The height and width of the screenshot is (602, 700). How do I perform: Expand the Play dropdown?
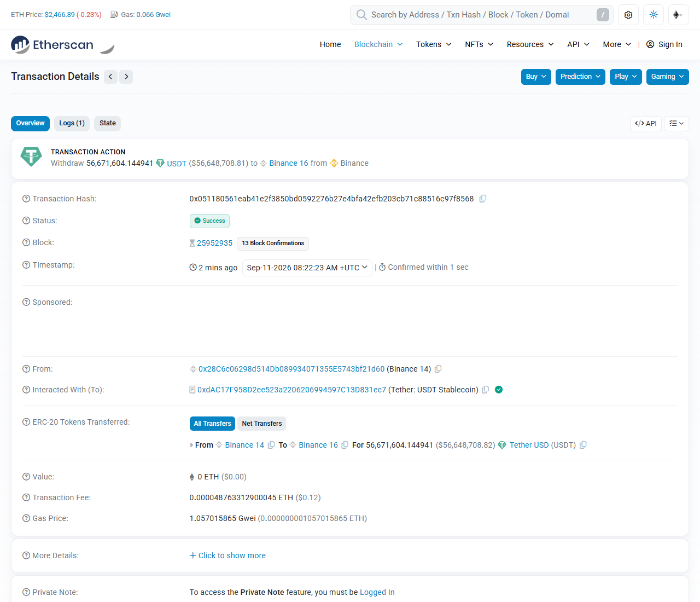(626, 77)
